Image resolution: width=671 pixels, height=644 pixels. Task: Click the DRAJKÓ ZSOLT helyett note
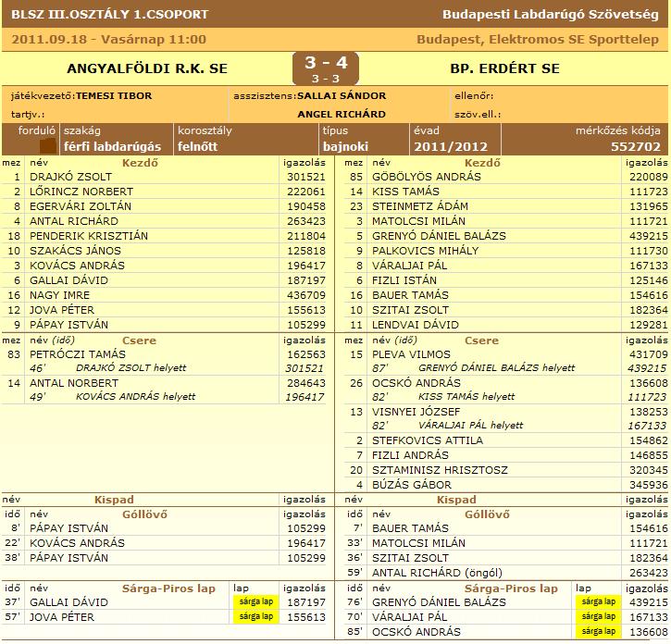point(131,368)
